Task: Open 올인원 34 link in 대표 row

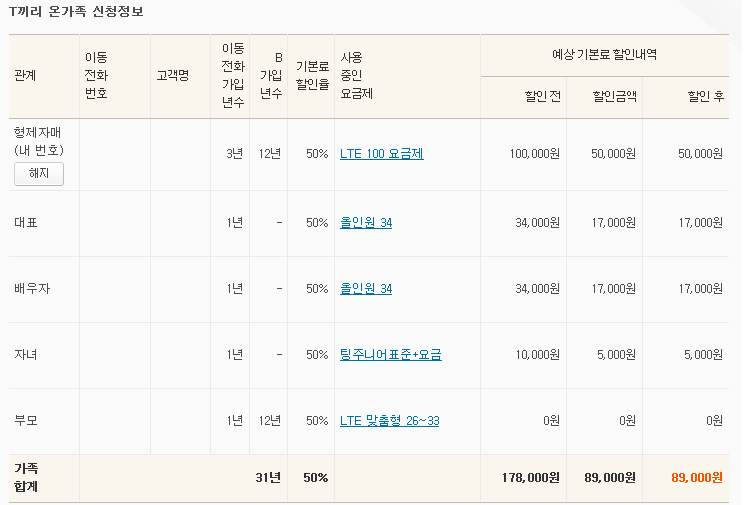Action: coord(366,222)
